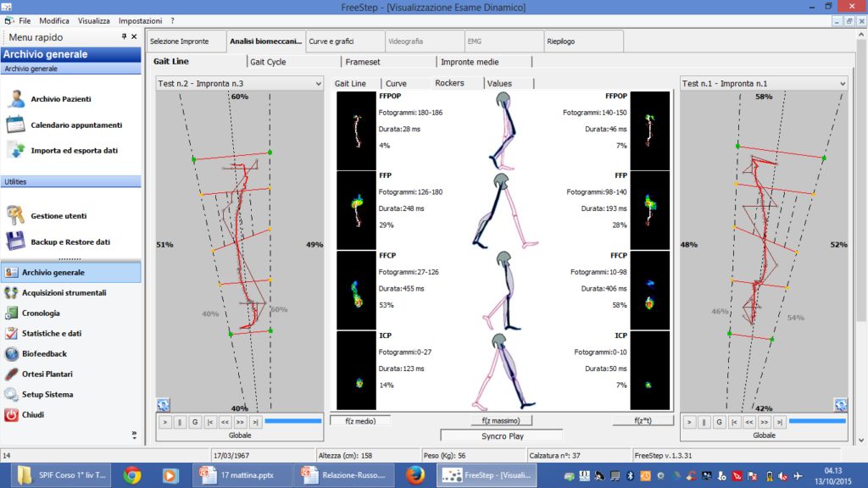The height and width of the screenshot is (488, 868).
Task: Select the Values tab in center panel
Action: (509, 84)
